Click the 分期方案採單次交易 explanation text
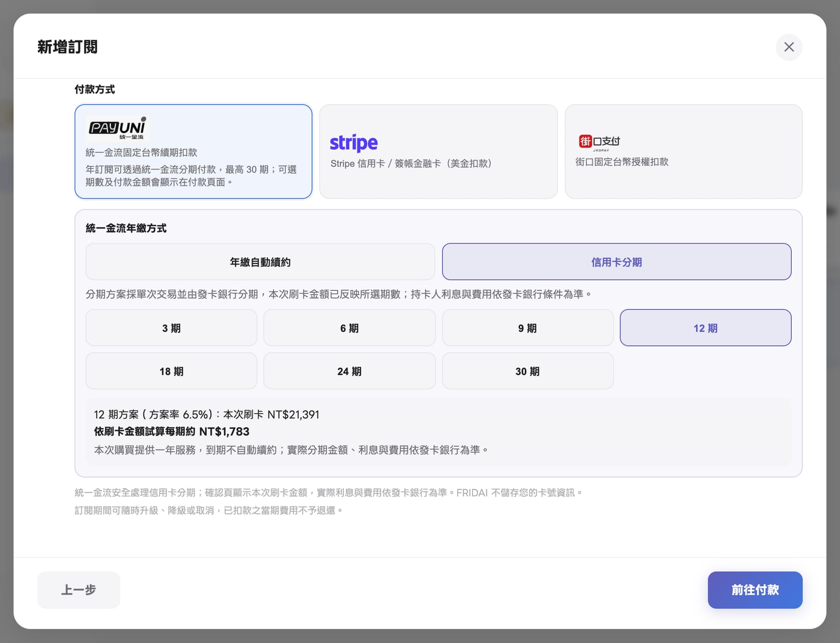 (x=339, y=294)
